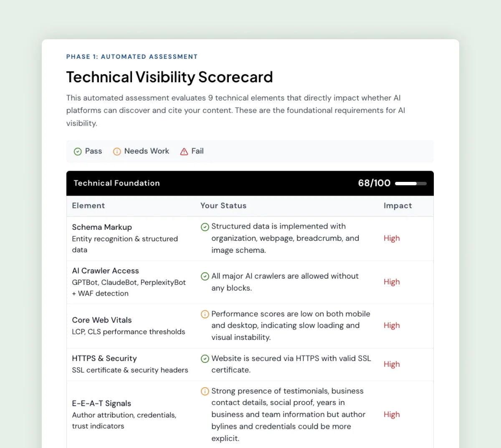Screen dimensions: 501x448
Task: Click the E-E-A-T Signals needs-work icon
Action: [x=205, y=391]
